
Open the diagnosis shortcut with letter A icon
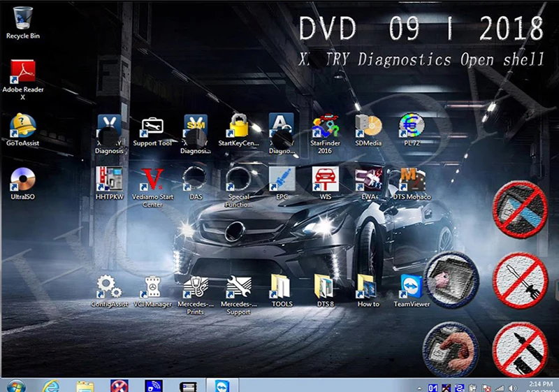282,134
